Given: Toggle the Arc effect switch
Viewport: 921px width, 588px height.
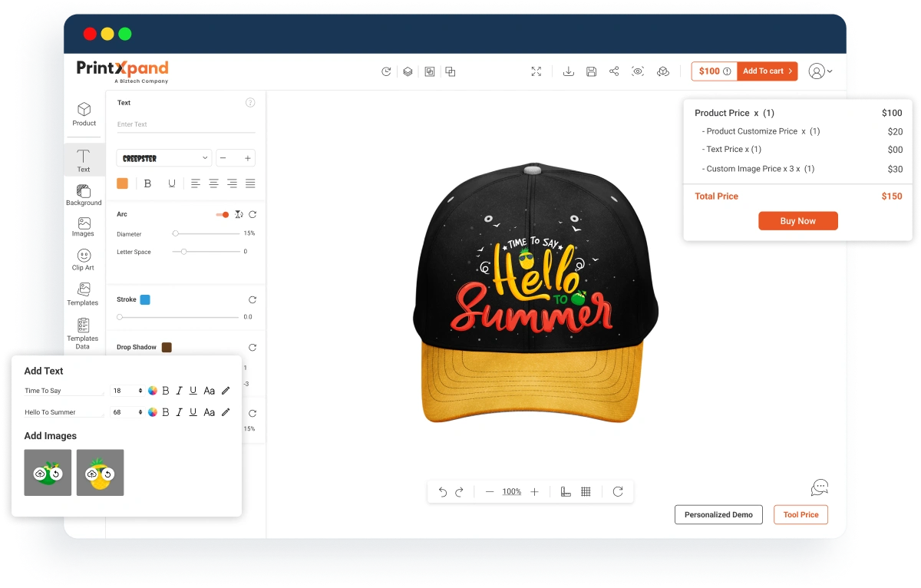Looking at the screenshot, I should coord(223,215).
